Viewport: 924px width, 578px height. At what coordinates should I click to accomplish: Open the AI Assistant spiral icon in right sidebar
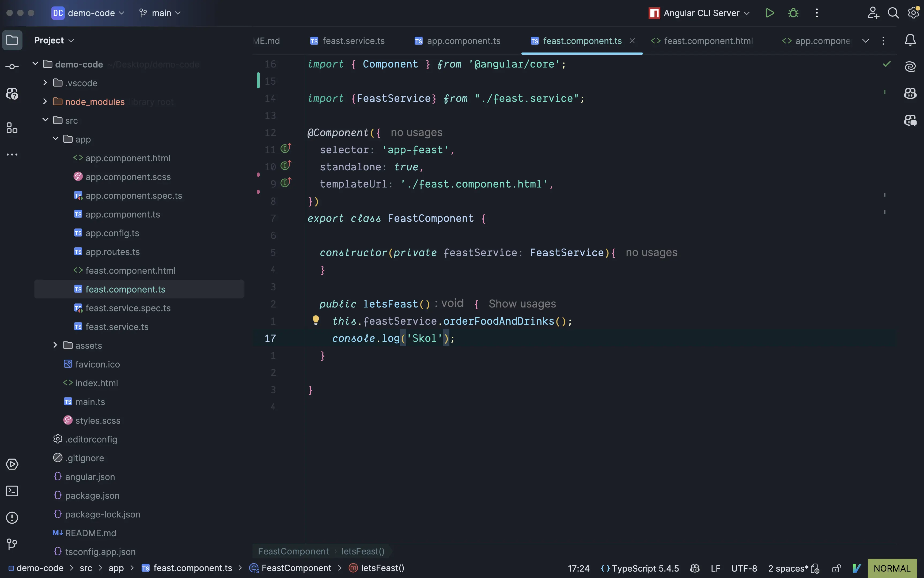click(x=910, y=67)
